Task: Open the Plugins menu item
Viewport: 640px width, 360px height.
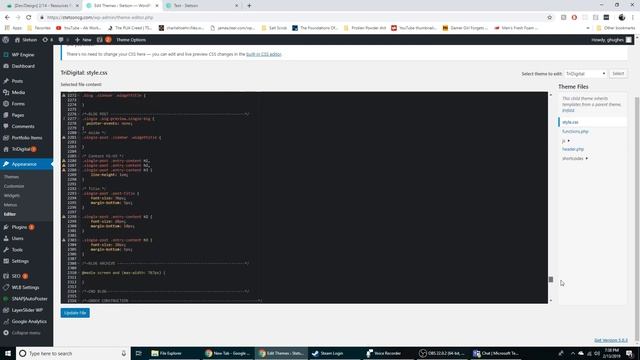Action: pyautogui.click(x=19, y=227)
